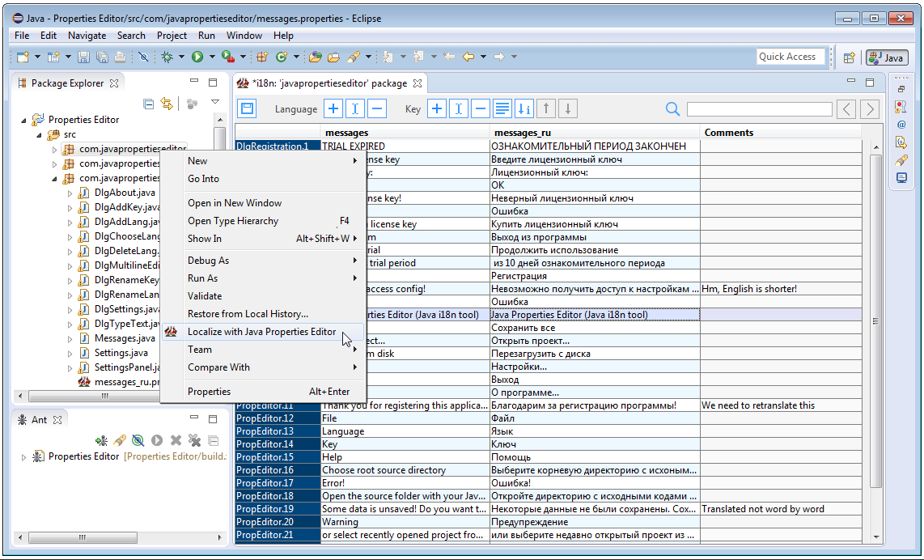Remove the selected language column

click(375, 108)
